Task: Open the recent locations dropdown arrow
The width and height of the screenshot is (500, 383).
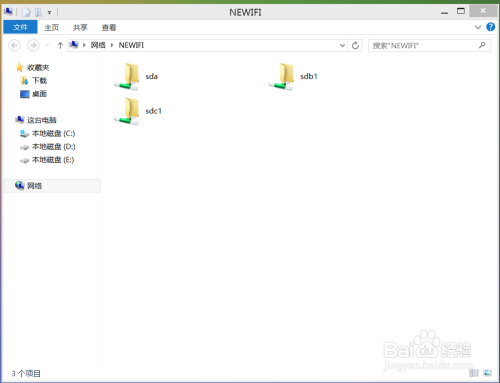Action: pyautogui.click(x=48, y=45)
